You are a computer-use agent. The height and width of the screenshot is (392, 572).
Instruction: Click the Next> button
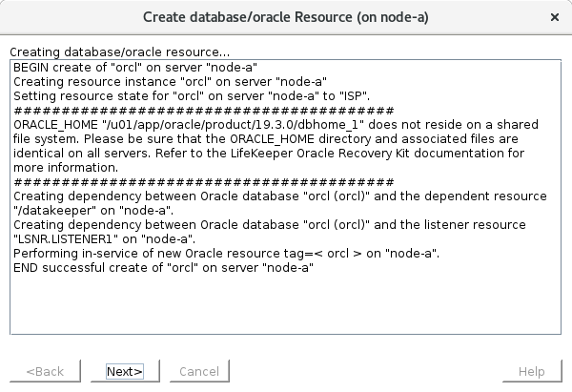[125, 371]
